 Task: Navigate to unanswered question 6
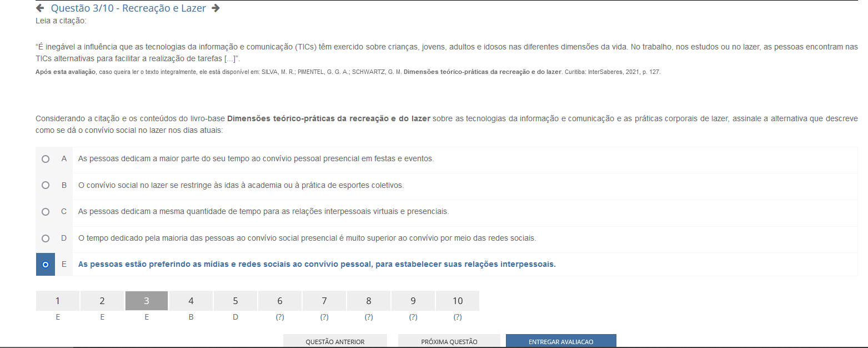point(280,301)
